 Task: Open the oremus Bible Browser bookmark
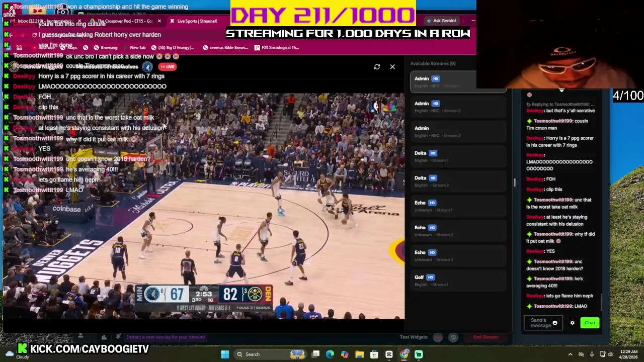pyautogui.click(x=225, y=47)
